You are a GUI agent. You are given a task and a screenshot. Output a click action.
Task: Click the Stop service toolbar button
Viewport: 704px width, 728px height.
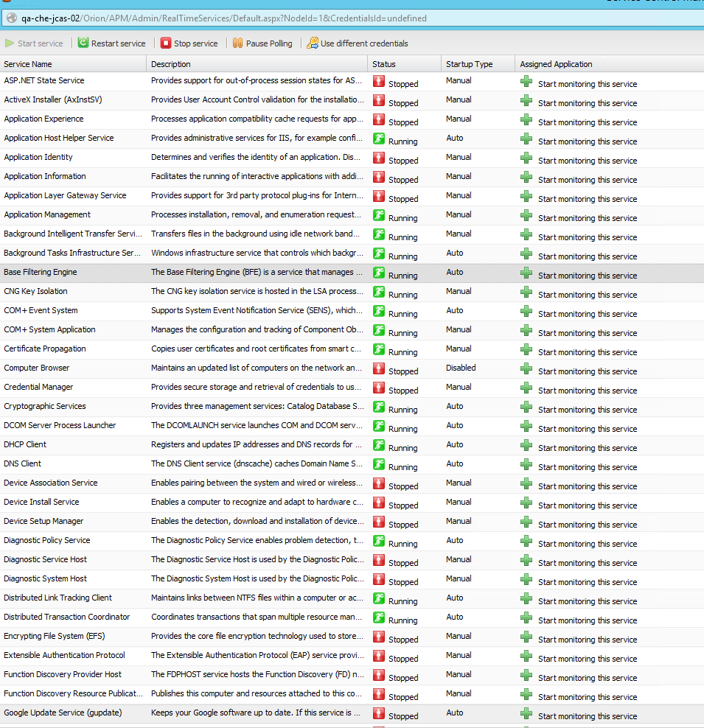click(x=189, y=43)
